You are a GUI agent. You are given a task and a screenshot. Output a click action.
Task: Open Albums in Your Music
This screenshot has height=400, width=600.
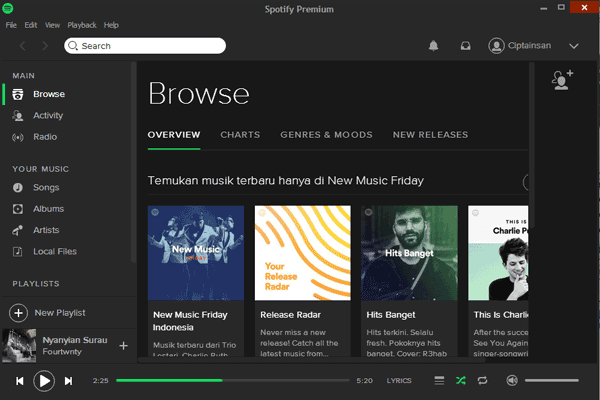click(x=48, y=209)
